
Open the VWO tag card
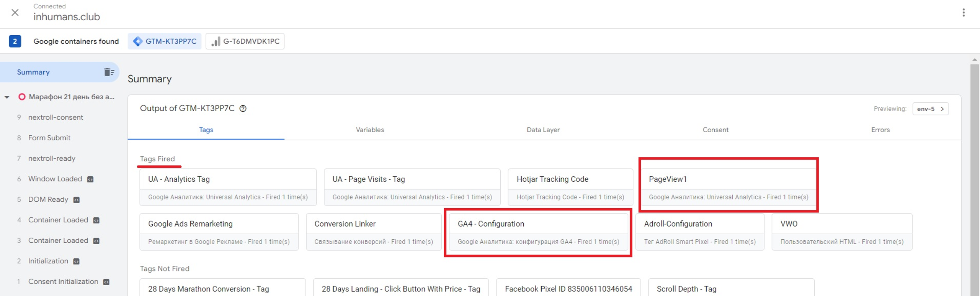click(x=842, y=232)
